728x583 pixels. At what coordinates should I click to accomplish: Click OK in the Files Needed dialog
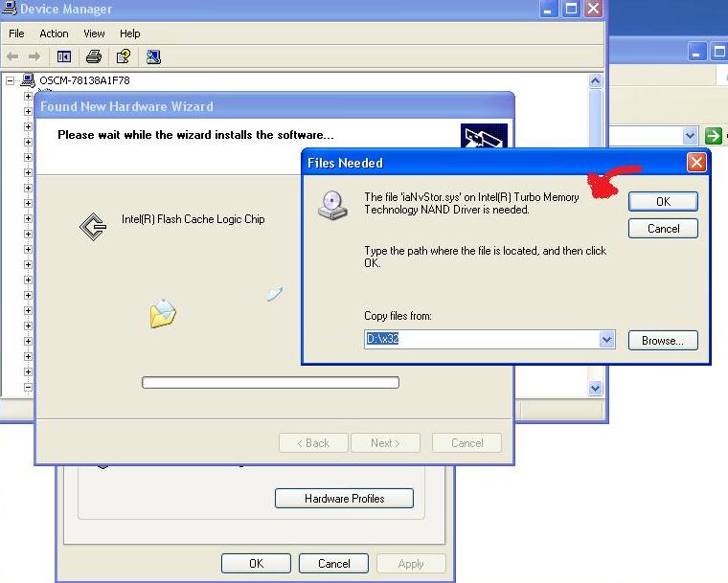pyautogui.click(x=663, y=201)
